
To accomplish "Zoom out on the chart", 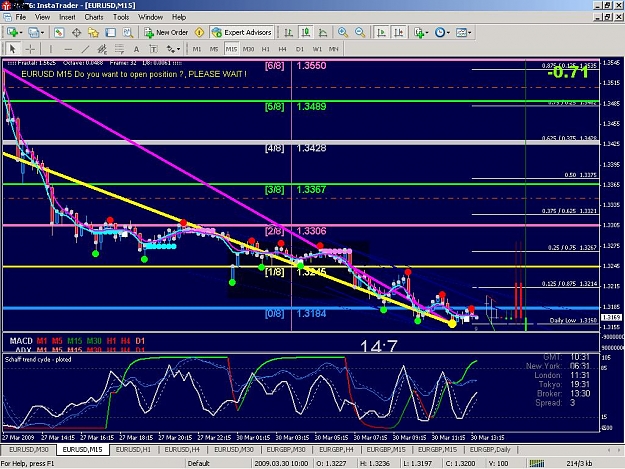I will [360, 33].
